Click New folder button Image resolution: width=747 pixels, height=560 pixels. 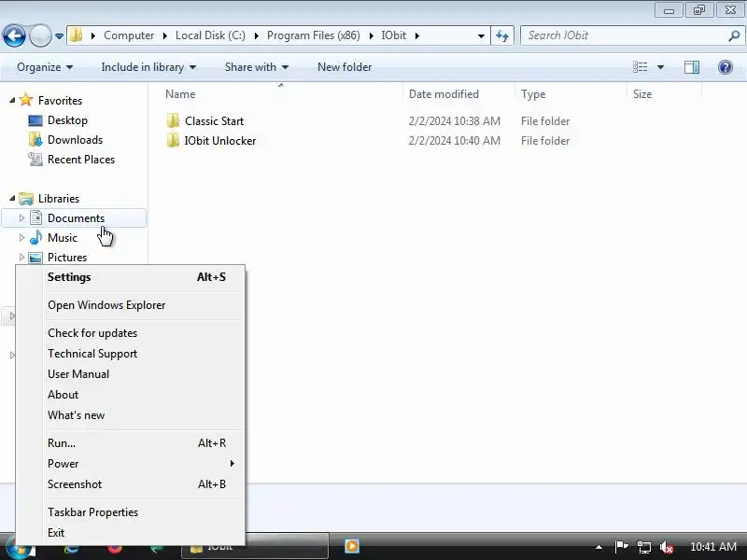click(x=345, y=67)
